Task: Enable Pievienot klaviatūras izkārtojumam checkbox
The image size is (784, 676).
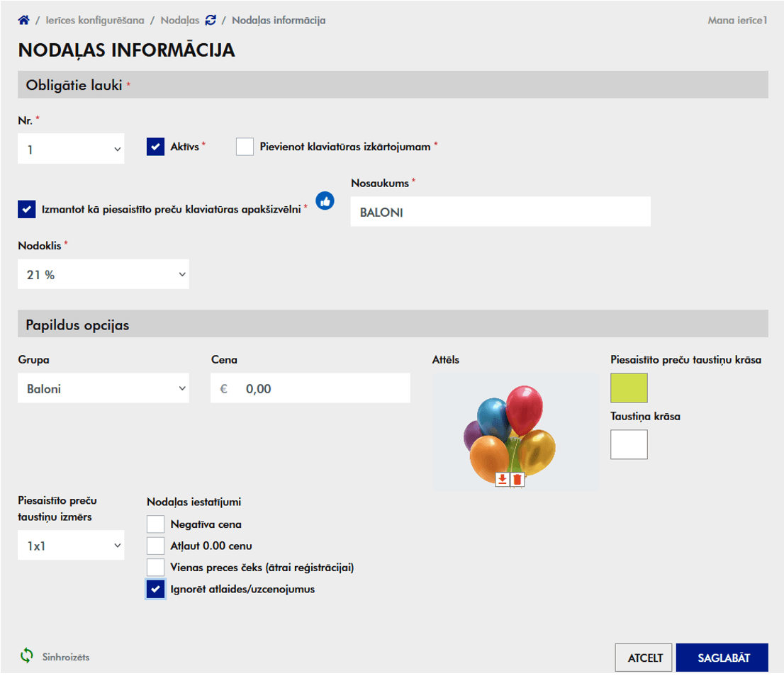Action: coord(245,147)
